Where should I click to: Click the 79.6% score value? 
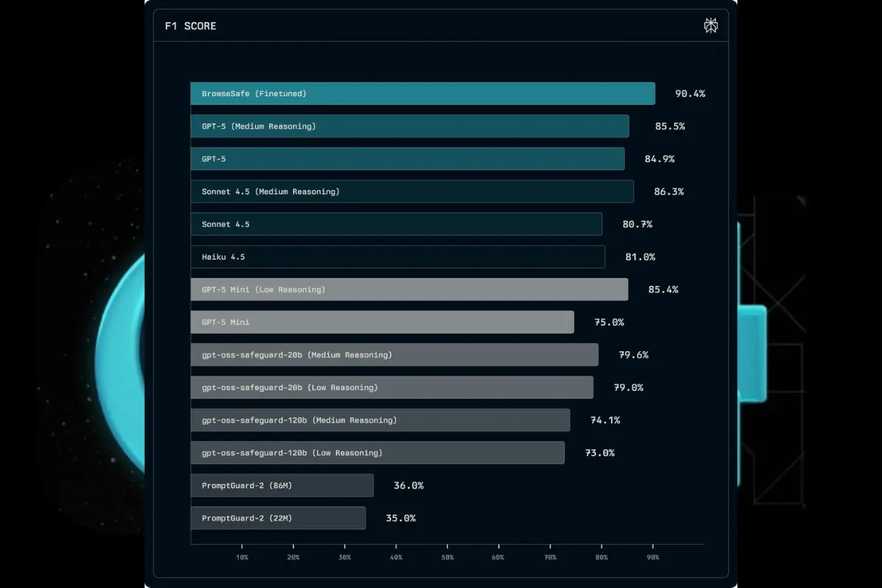[634, 355]
